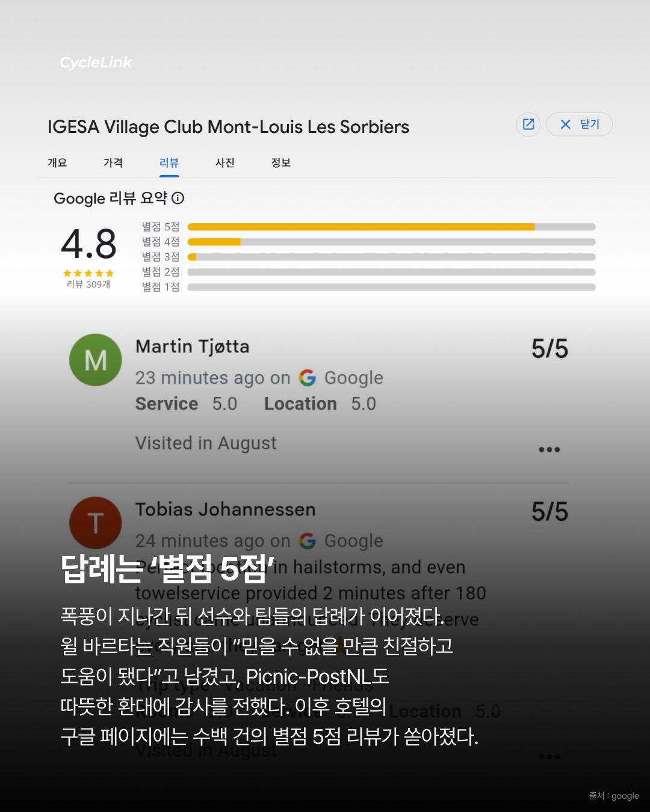Switch to the 가격 tab

click(113, 162)
